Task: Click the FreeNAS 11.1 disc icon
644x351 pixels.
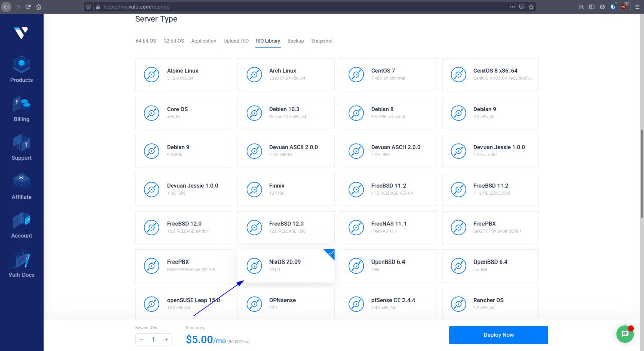Action: 356,227
